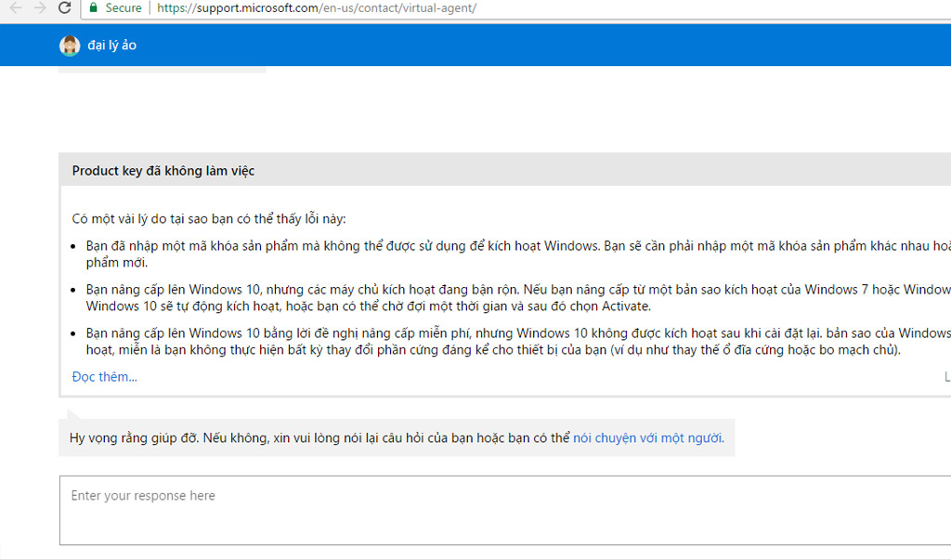Click the green padlock security icon
Viewport: 951px width, 560px height.
93,7
